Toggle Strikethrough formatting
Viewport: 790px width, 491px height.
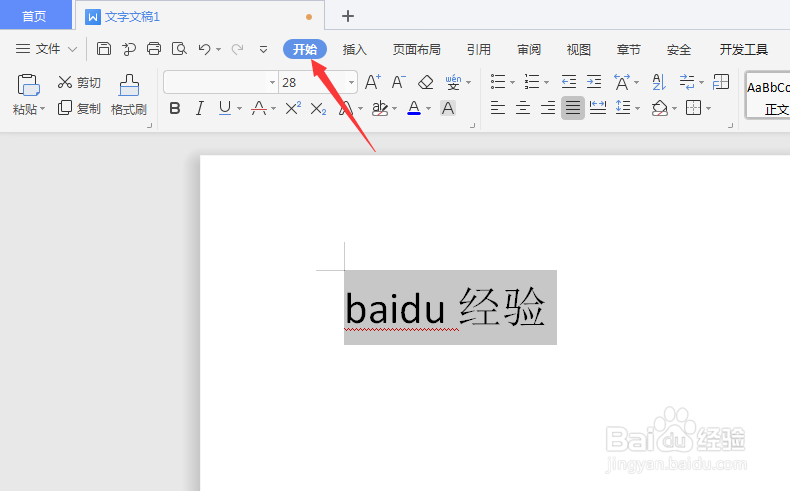coord(259,108)
